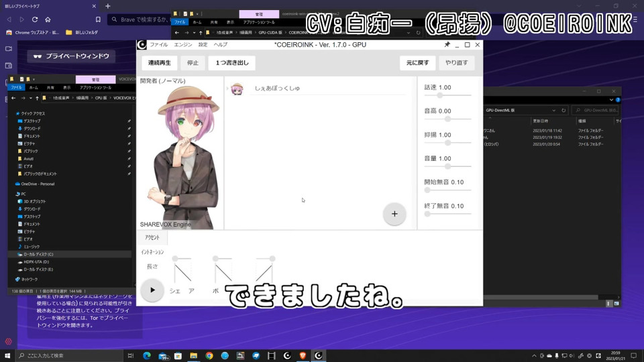Open the ファイル menu in COEIROINK
The height and width of the screenshot is (362, 644).
pos(158,45)
